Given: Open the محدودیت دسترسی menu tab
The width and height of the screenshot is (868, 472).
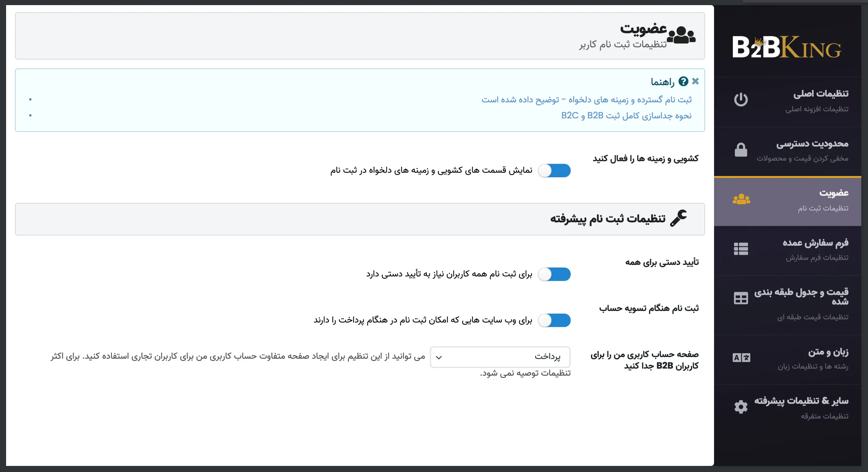Looking at the screenshot, I should pos(787,152).
